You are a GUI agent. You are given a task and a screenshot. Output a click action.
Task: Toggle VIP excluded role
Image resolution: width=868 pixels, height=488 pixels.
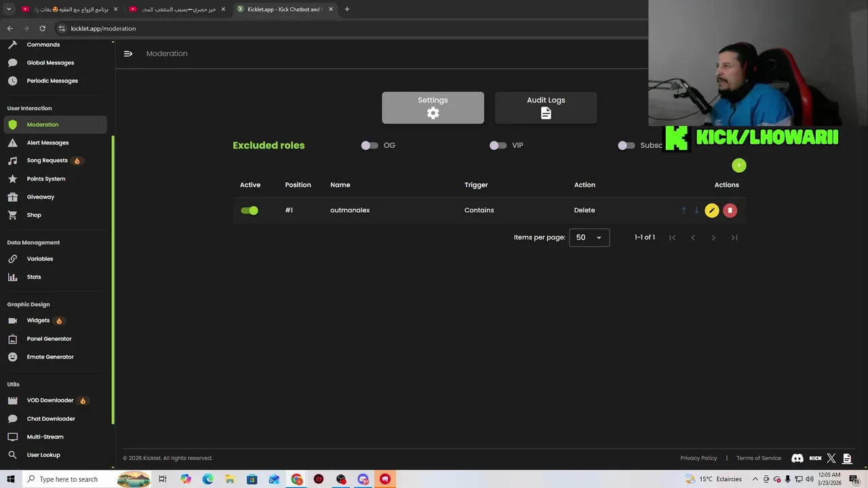click(498, 145)
